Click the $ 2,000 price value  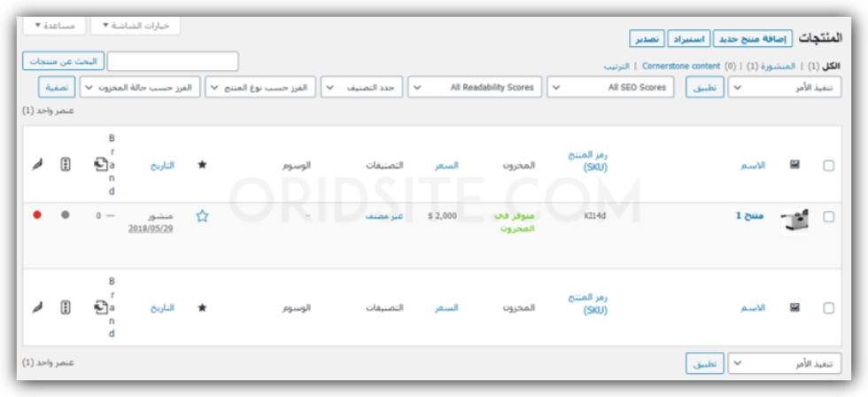(442, 215)
